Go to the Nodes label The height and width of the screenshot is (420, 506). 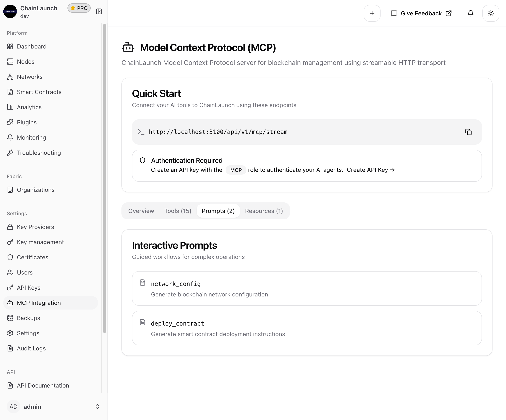click(x=26, y=62)
